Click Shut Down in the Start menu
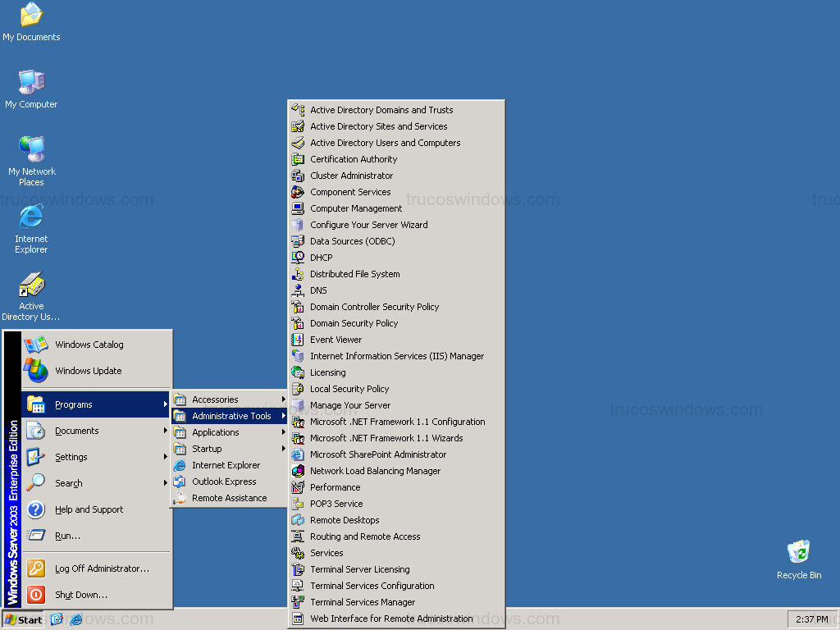 tap(79, 595)
